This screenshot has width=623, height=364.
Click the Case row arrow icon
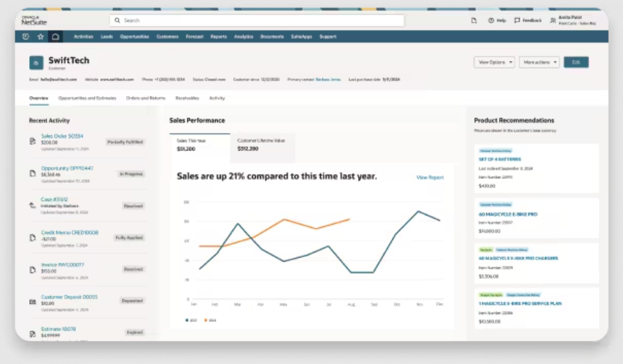coord(32,205)
